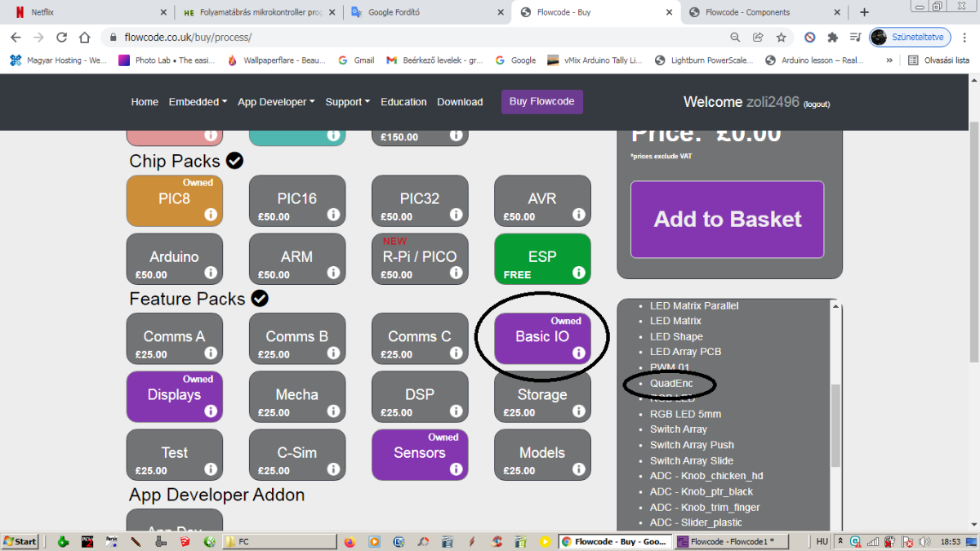View info for the Displays pack
Viewport: 980px width, 551px height.
pyautogui.click(x=211, y=411)
